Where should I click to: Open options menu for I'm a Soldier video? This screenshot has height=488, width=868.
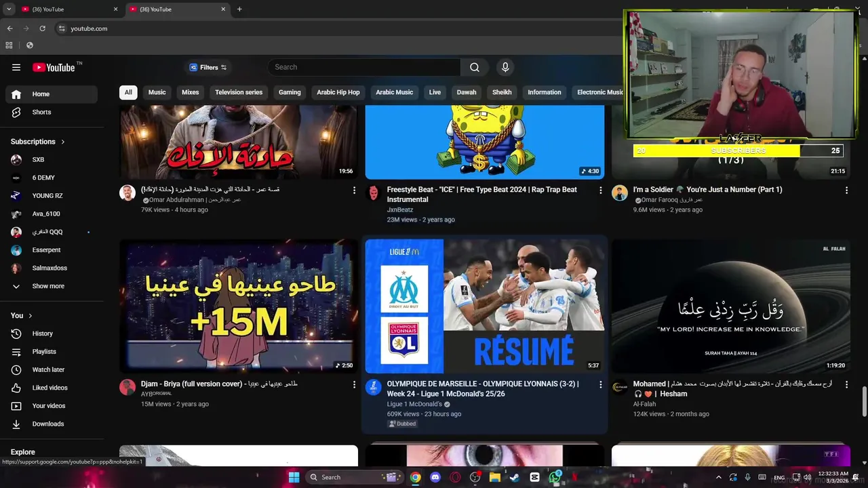[846, 190]
